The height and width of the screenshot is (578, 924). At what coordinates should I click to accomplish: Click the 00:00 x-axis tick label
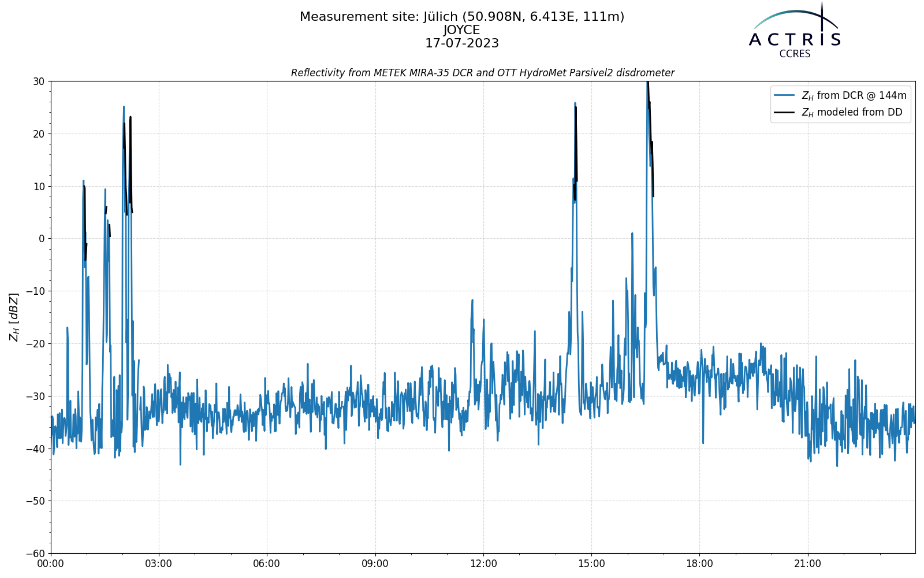point(51,564)
